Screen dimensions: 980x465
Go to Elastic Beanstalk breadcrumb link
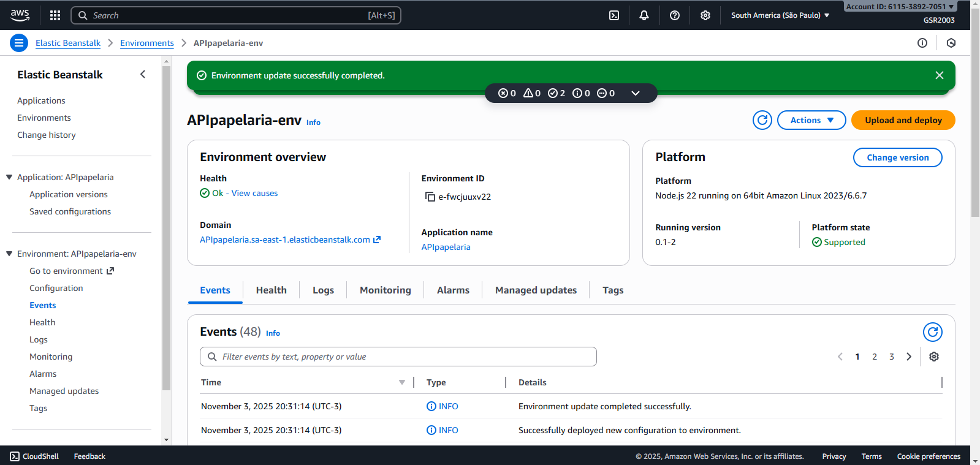tap(68, 43)
